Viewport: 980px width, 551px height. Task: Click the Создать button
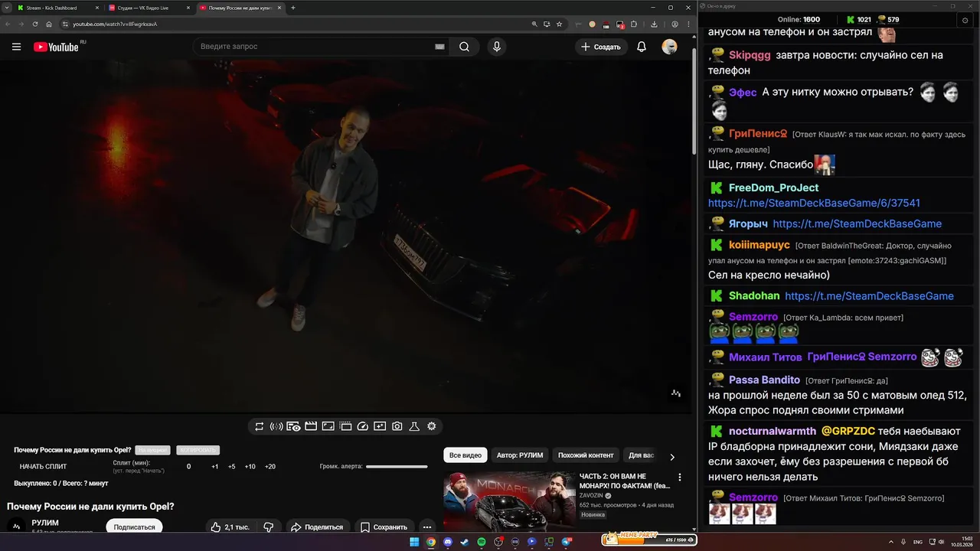point(601,47)
